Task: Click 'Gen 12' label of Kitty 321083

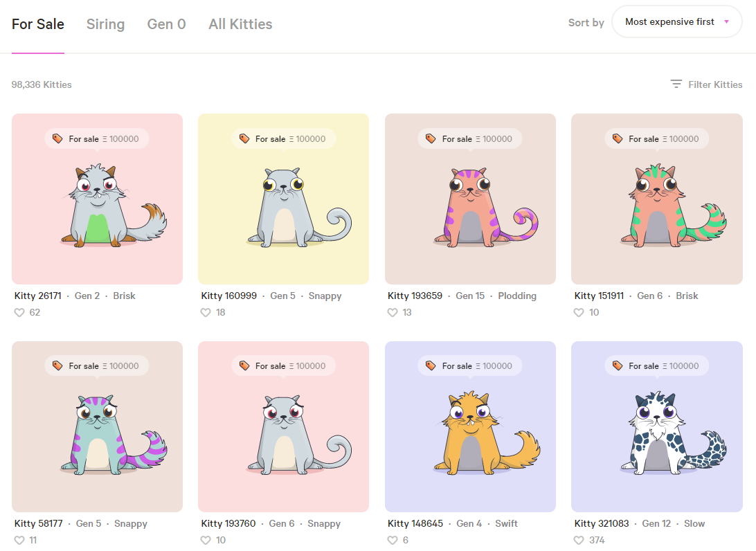Action: tap(656, 523)
